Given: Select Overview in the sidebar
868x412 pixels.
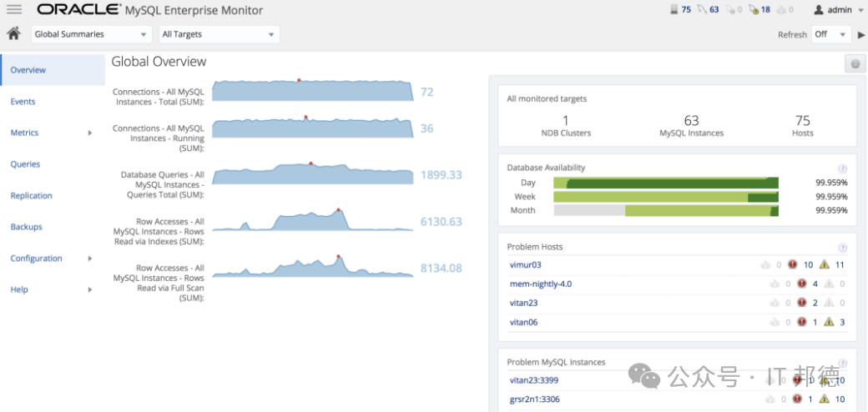Looking at the screenshot, I should coord(53,70).
